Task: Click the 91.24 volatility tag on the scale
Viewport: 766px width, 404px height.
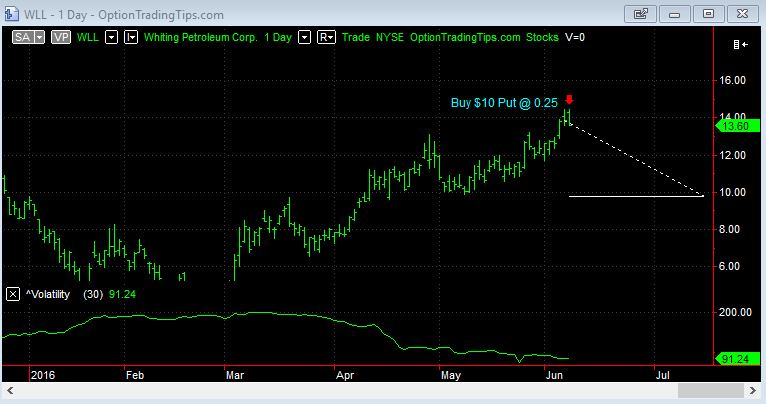Action: pos(737,359)
